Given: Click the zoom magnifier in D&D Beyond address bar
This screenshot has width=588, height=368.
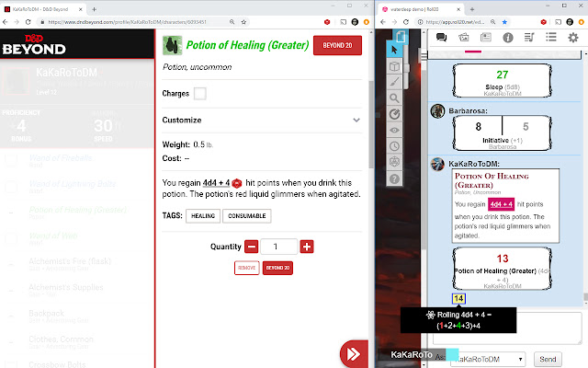Looking at the screenshot, I should click(232, 22).
